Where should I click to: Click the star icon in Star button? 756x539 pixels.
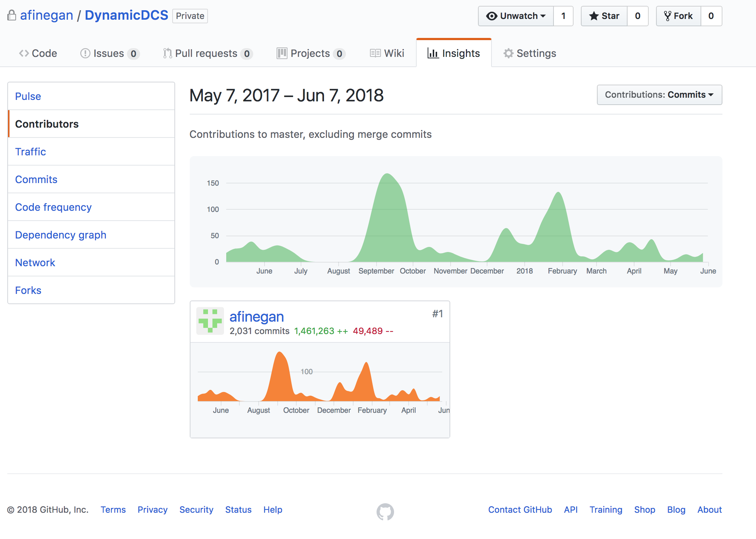pos(594,16)
